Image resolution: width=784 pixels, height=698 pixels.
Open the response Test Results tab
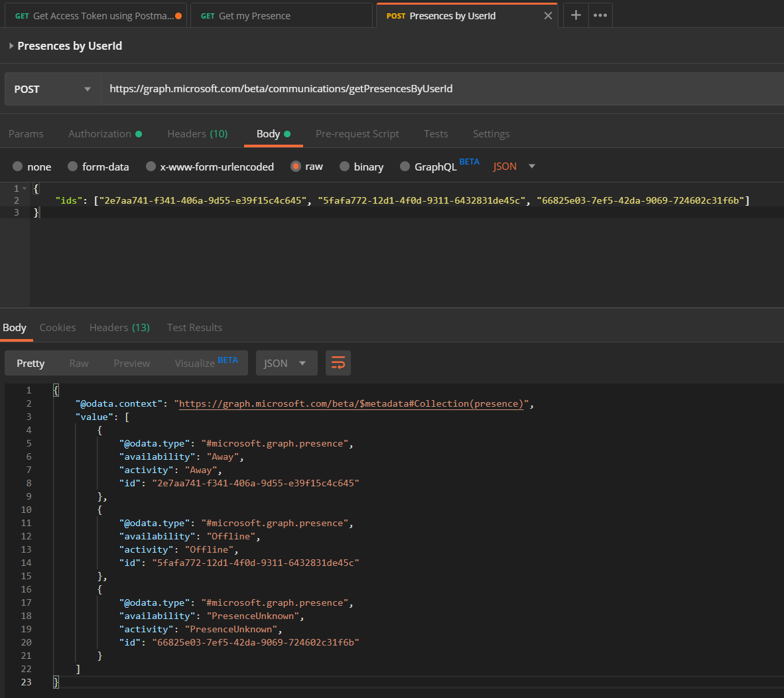click(x=194, y=328)
